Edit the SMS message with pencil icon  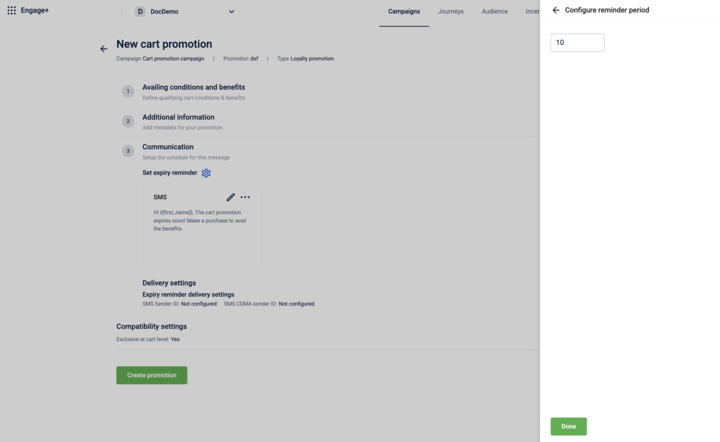coord(231,197)
